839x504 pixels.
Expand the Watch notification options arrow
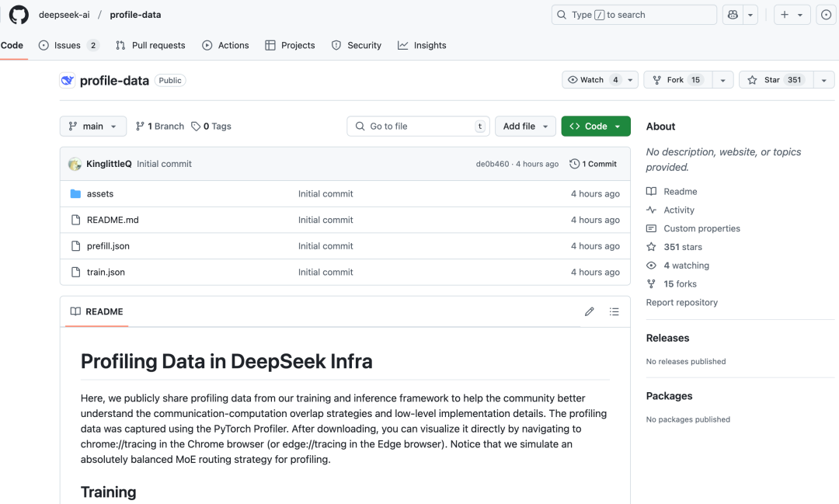coord(630,80)
